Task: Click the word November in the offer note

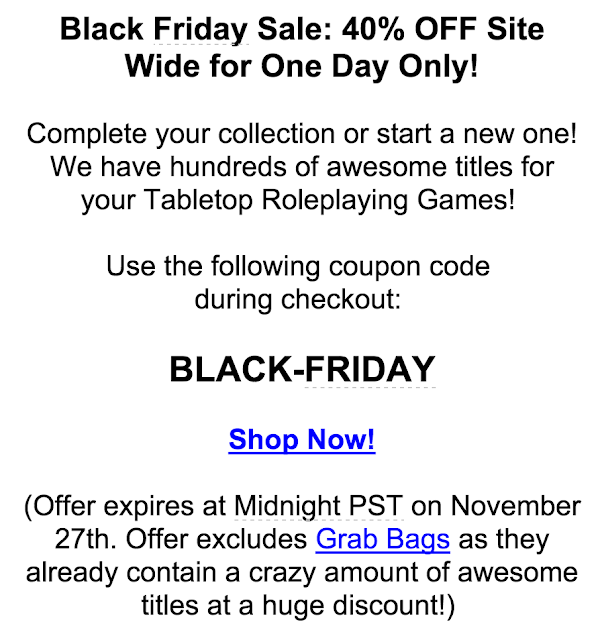Action: tap(516, 506)
